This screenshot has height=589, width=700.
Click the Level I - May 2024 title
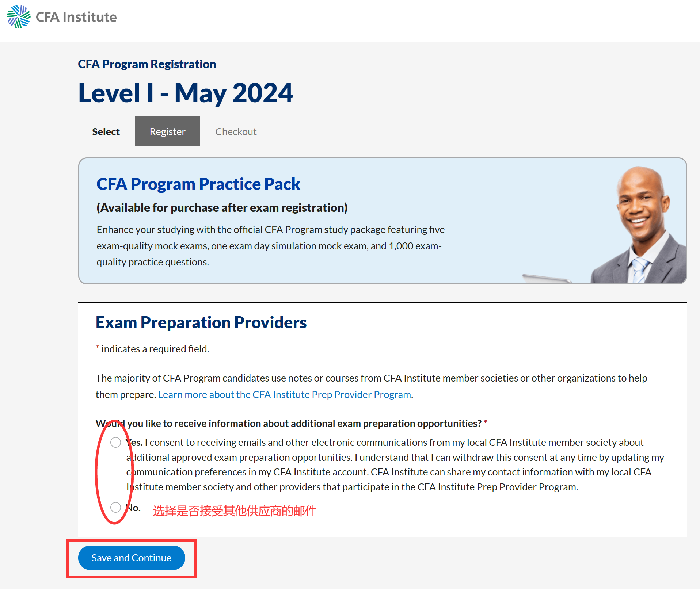(x=185, y=93)
